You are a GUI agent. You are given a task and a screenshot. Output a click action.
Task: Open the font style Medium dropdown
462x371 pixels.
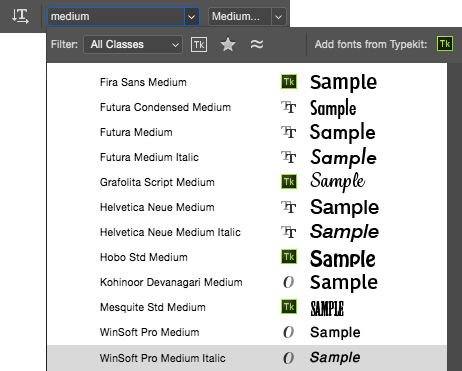247,17
